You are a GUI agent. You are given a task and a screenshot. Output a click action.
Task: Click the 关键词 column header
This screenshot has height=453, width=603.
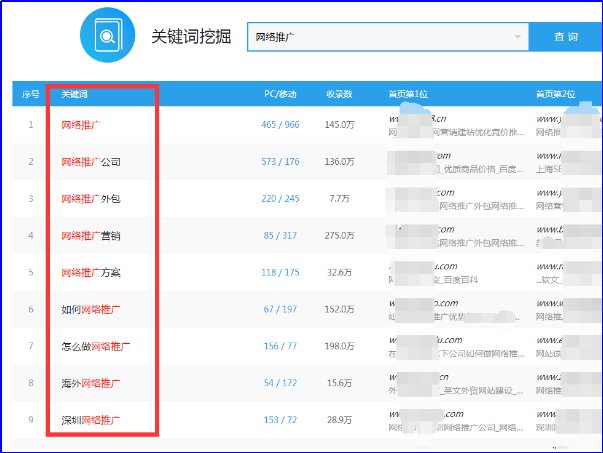pyautogui.click(x=75, y=94)
